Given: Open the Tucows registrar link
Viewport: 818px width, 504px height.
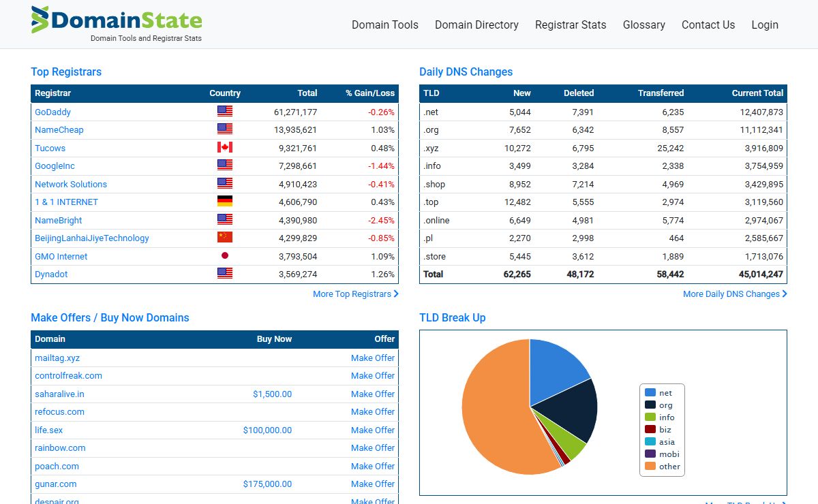Looking at the screenshot, I should click(x=50, y=148).
